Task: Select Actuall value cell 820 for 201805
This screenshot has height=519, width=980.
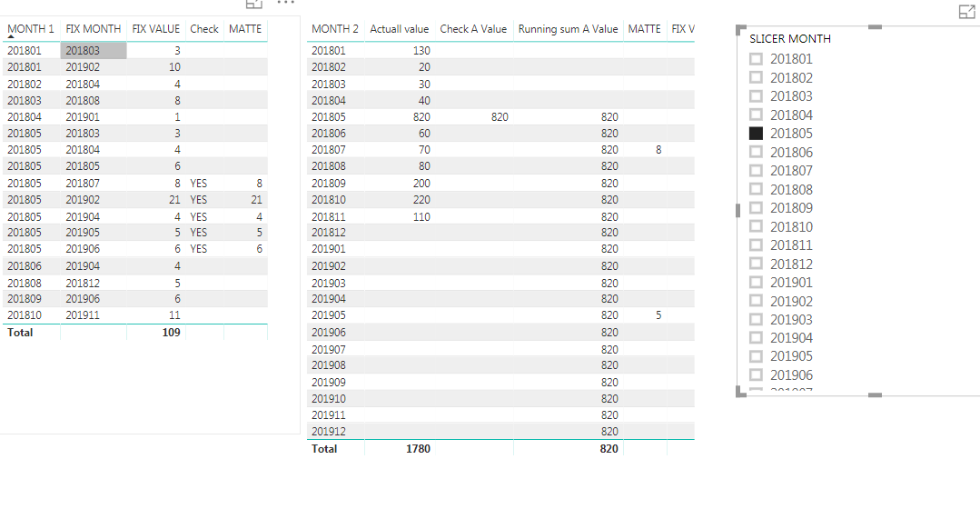Action: tap(421, 117)
